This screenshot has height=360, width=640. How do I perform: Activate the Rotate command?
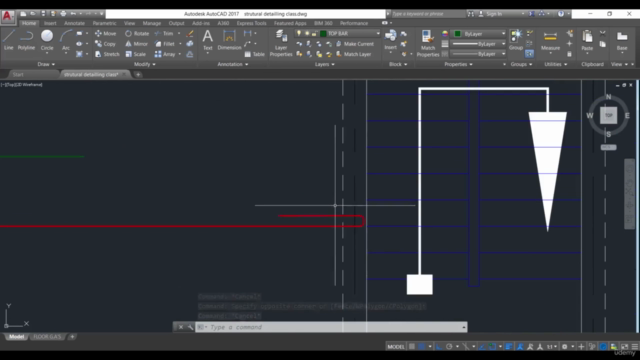pos(137,33)
